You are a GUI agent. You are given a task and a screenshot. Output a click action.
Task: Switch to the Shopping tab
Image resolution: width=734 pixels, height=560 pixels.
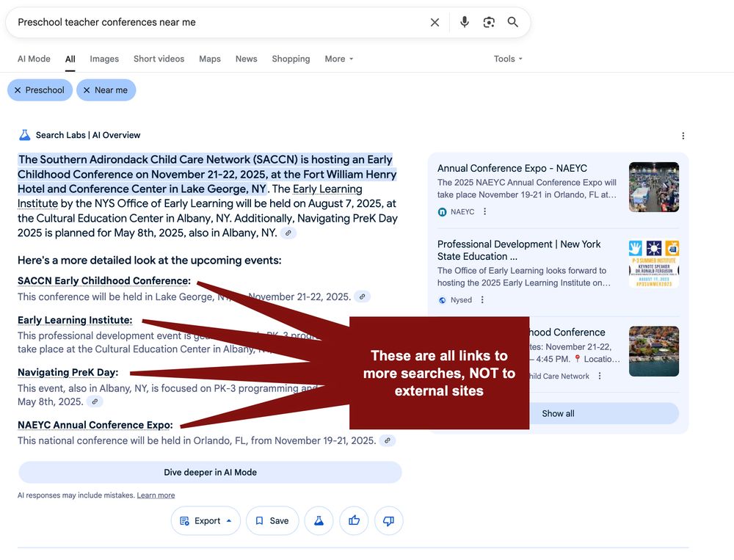pos(291,59)
